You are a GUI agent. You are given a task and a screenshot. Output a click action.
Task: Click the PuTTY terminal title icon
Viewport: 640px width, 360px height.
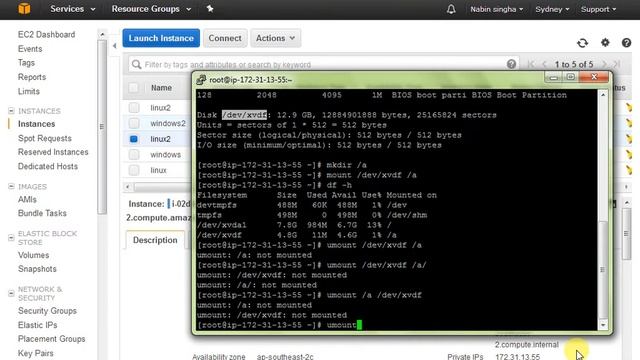pos(200,80)
